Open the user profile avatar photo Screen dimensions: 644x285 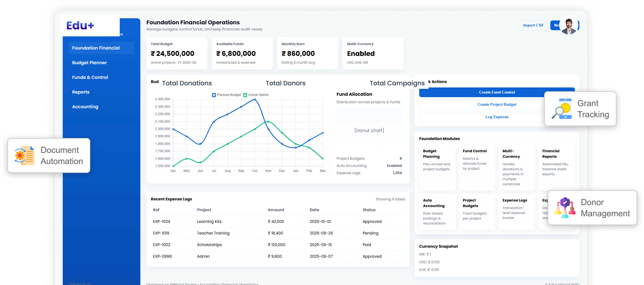[569, 25]
